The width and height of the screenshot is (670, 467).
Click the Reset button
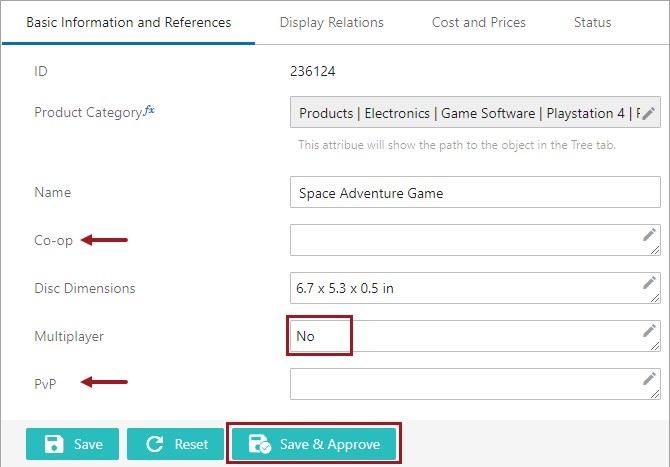click(x=175, y=444)
